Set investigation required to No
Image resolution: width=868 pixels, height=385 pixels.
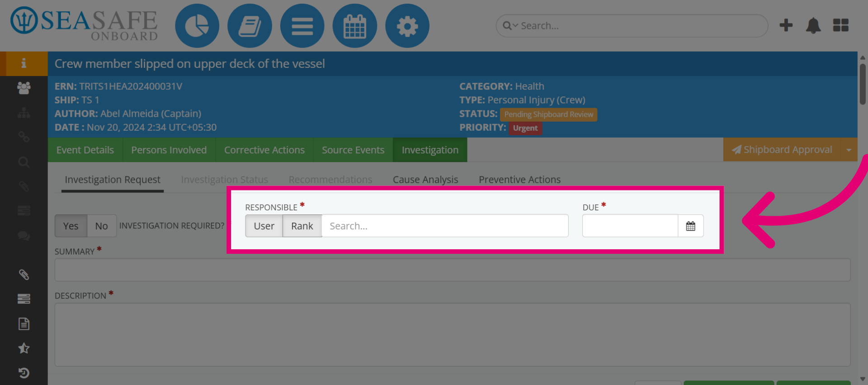[102, 226]
